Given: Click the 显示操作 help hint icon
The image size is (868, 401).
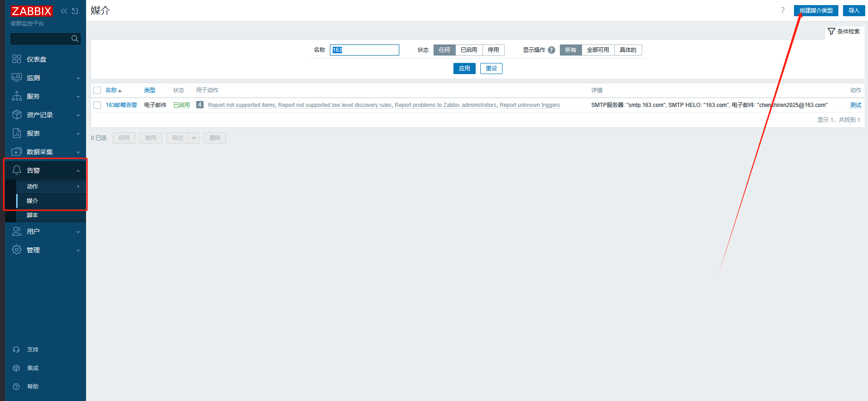Looking at the screenshot, I should [552, 50].
